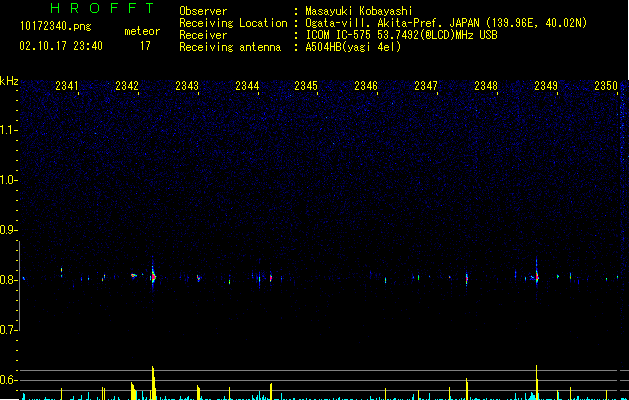Click the coordinates text (139.96E, 40.02N)
The height and width of the screenshot is (400, 629).
[536, 23]
